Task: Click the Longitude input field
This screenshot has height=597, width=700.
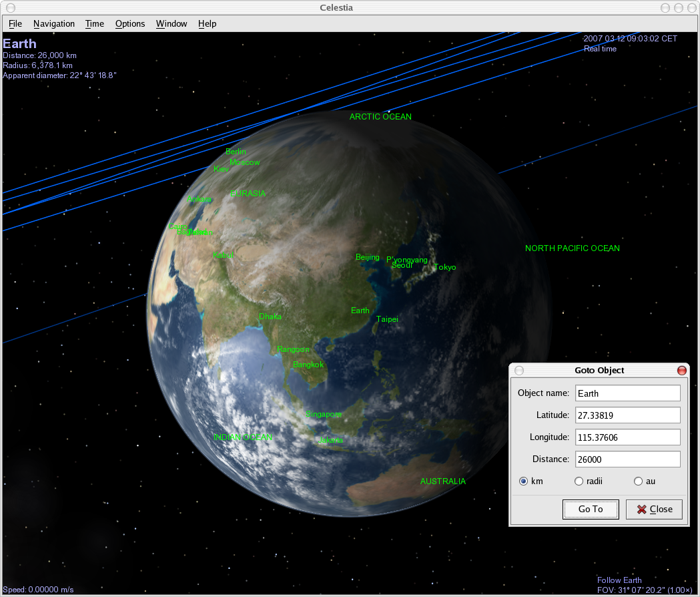Action: [x=628, y=437]
